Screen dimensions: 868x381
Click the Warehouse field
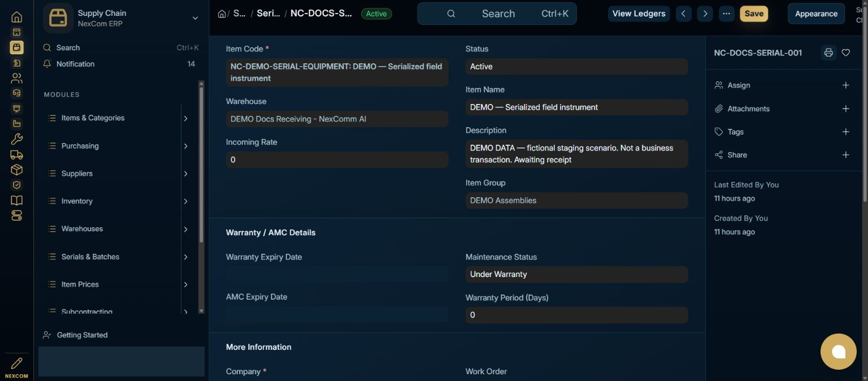tap(337, 119)
